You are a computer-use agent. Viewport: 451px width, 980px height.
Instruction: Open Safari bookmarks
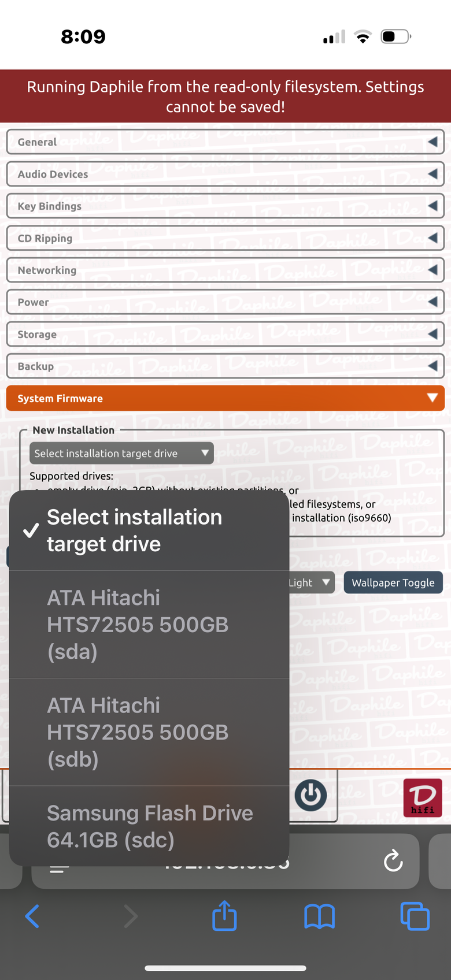[x=319, y=916]
